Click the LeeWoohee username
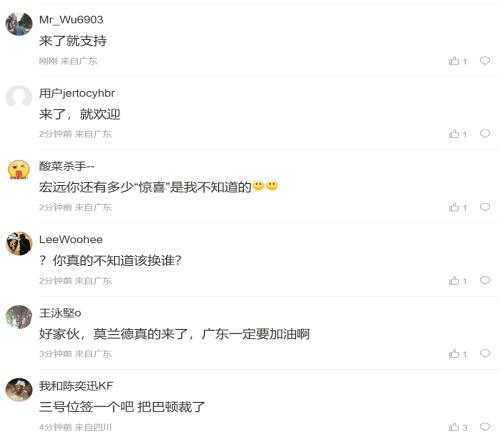The width and height of the screenshot is (500, 440). point(71,239)
